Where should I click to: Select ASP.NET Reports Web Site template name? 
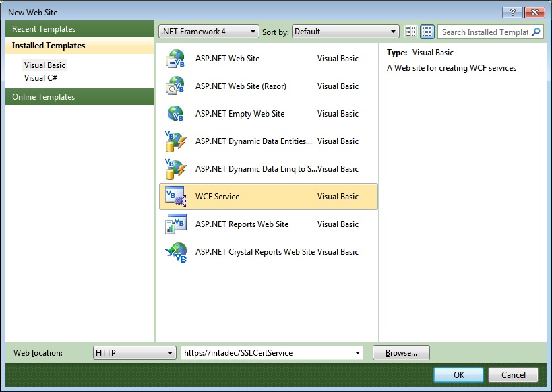[242, 224]
